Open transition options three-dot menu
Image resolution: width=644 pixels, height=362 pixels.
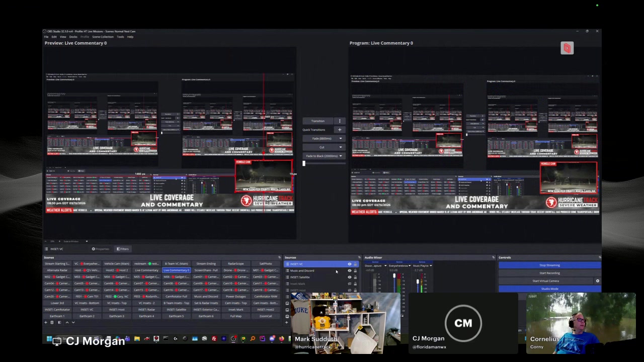tap(340, 121)
